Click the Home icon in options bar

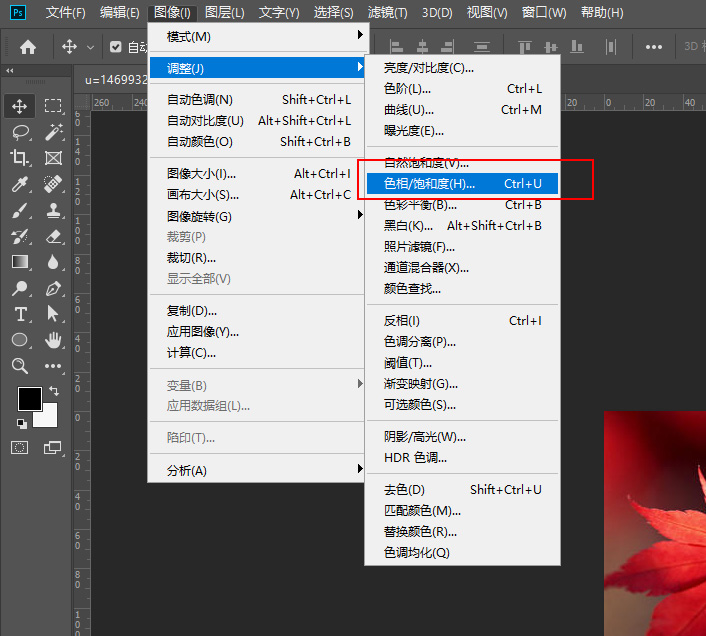[27, 47]
